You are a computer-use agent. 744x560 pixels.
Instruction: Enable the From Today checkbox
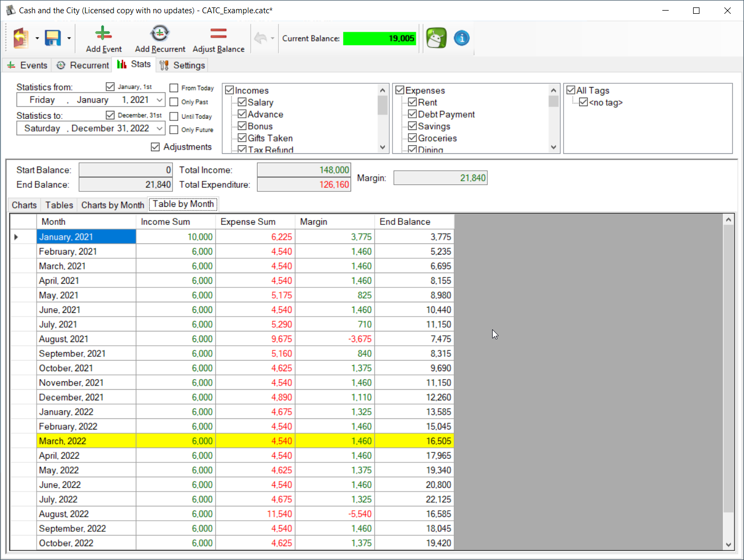(174, 88)
